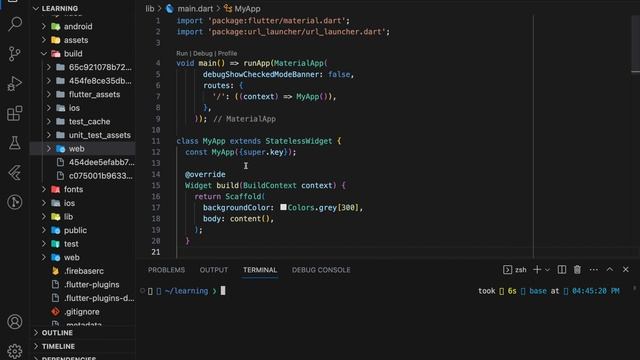Open the Flutter sidebar icon
This screenshot has width=640, height=360.
pyautogui.click(x=15, y=173)
